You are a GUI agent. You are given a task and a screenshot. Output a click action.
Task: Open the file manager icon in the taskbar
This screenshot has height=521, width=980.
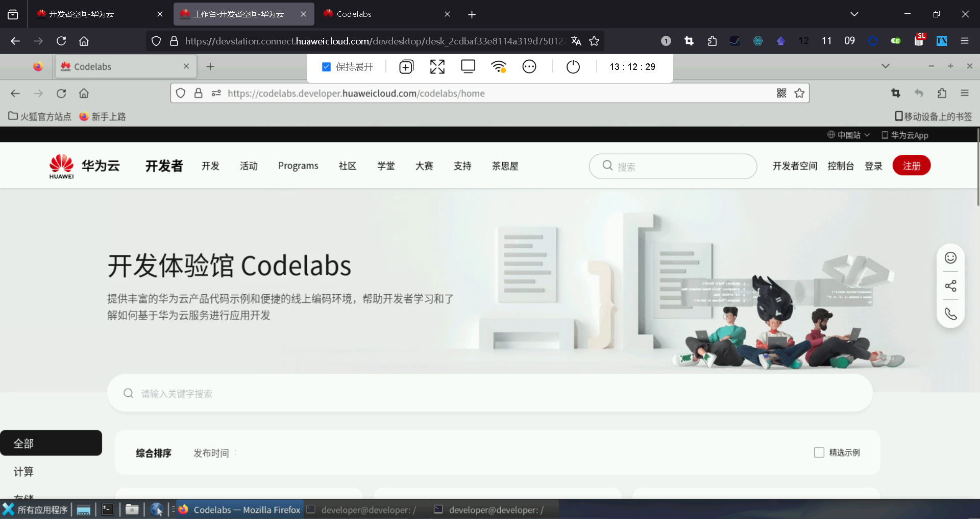pyautogui.click(x=132, y=509)
